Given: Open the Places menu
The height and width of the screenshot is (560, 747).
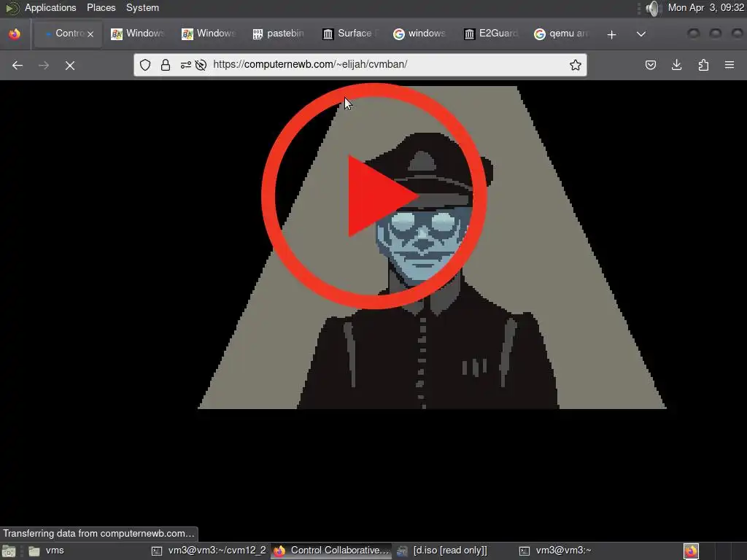Looking at the screenshot, I should pyautogui.click(x=101, y=7).
